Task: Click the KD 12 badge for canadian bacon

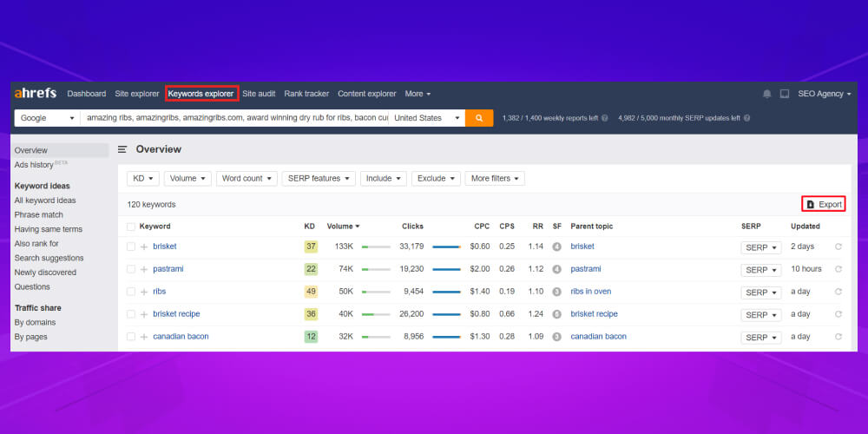Action: (311, 337)
